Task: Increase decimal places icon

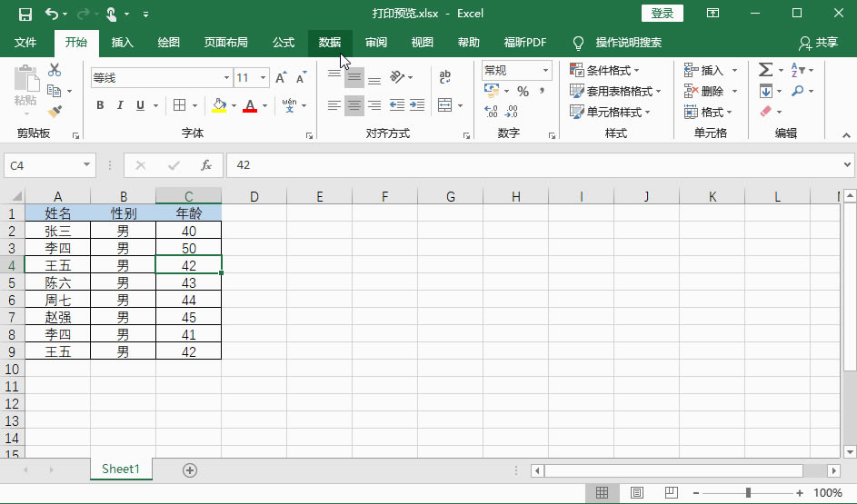Action: click(x=491, y=112)
